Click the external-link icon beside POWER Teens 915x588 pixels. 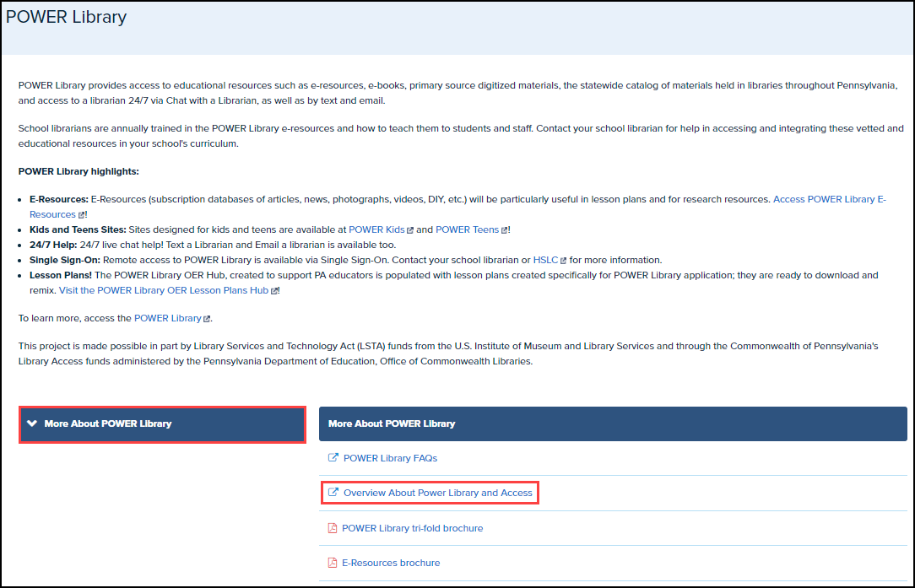pyautogui.click(x=505, y=230)
